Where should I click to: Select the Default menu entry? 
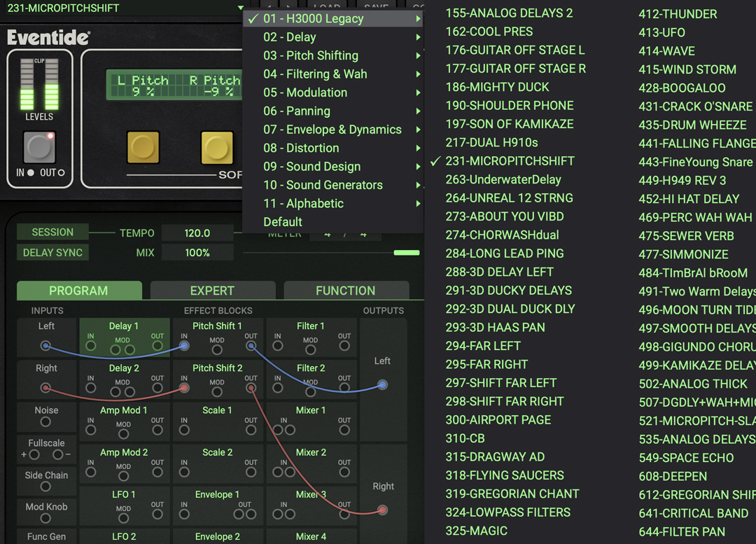click(283, 222)
